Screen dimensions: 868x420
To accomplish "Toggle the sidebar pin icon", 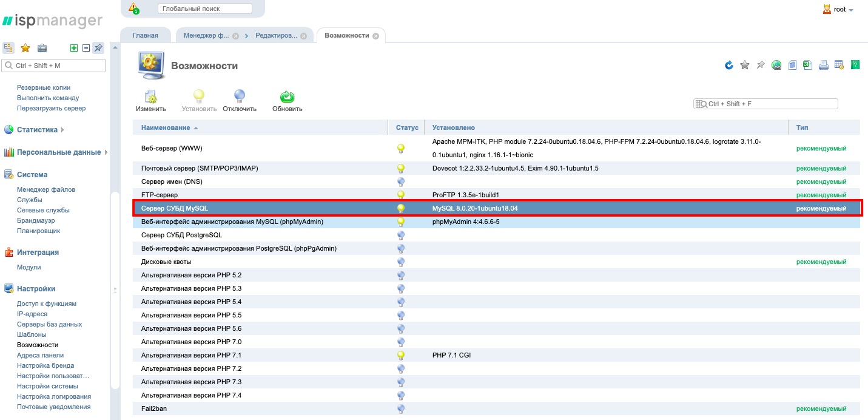I will coord(98,48).
